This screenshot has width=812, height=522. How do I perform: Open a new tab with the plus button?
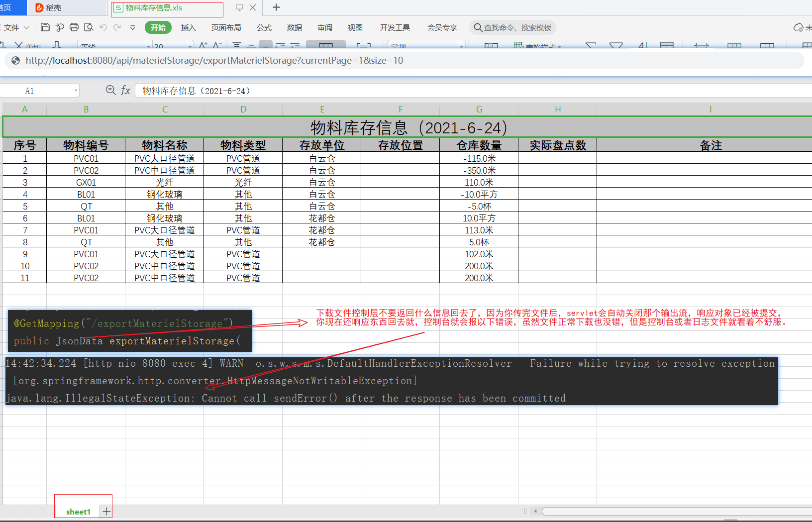click(x=277, y=7)
